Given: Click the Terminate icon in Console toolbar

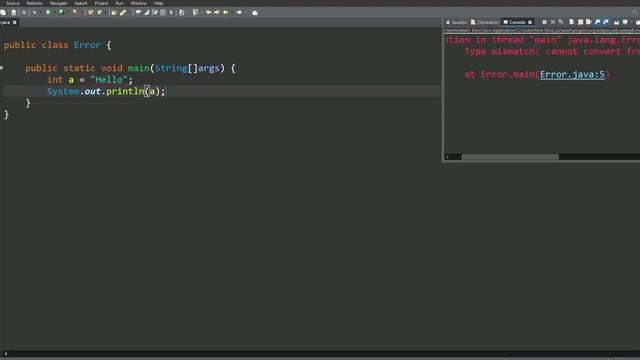Looking at the screenshot, I should (x=544, y=22).
